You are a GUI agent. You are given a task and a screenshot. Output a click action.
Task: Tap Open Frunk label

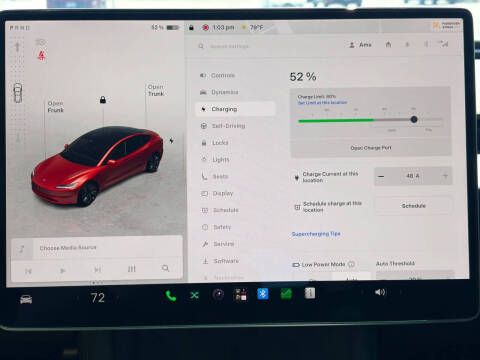(x=55, y=107)
